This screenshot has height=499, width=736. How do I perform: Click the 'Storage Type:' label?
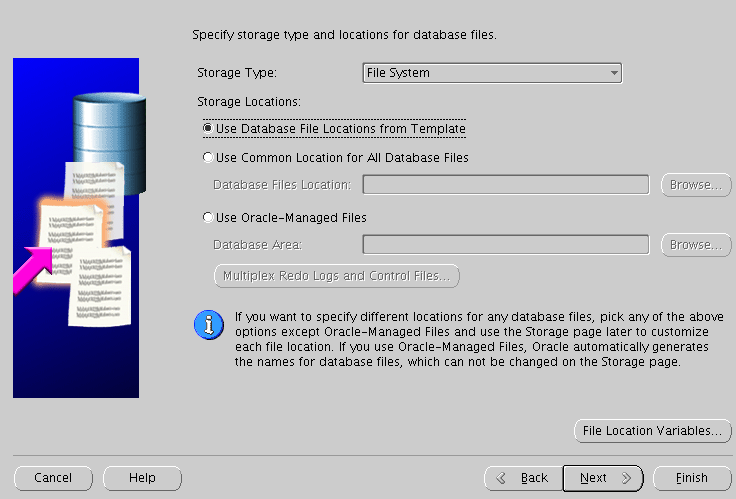[x=237, y=73]
